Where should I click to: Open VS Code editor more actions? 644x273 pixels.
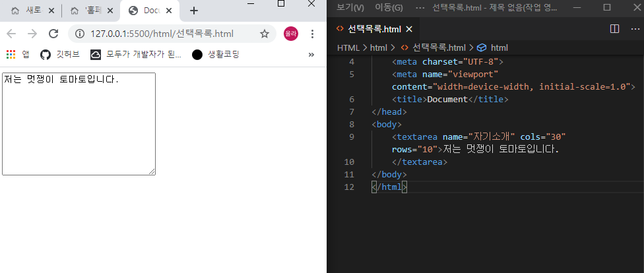pyautogui.click(x=635, y=29)
